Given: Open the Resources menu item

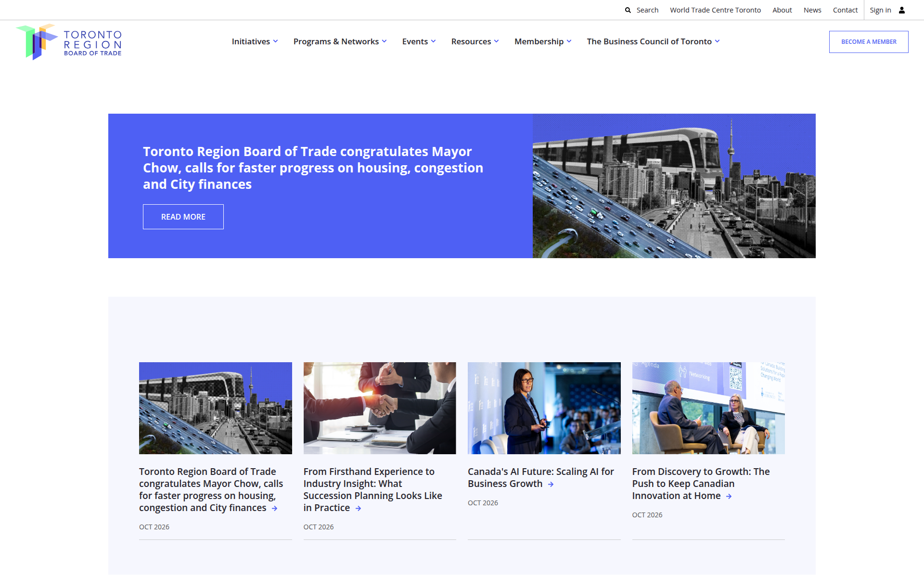Looking at the screenshot, I should (471, 41).
